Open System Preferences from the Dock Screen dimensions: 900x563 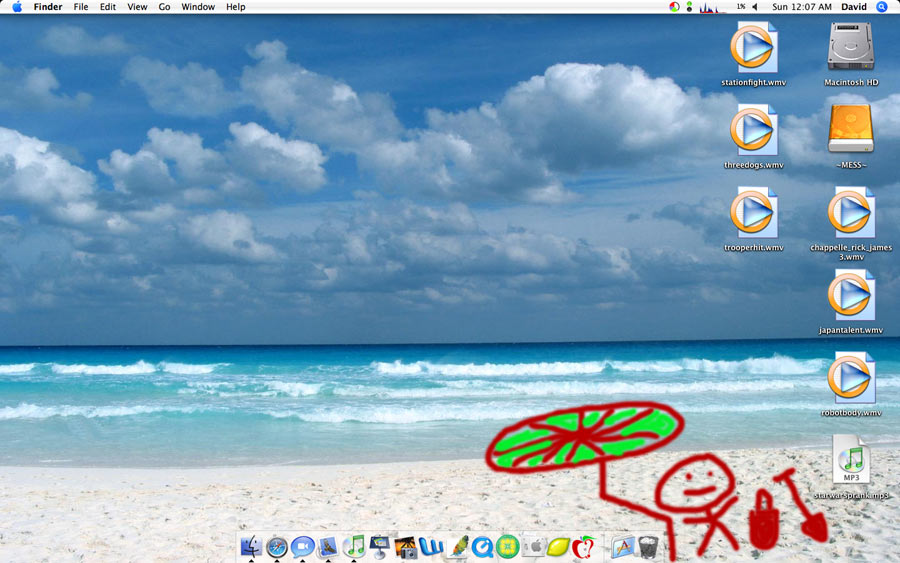pos(533,547)
